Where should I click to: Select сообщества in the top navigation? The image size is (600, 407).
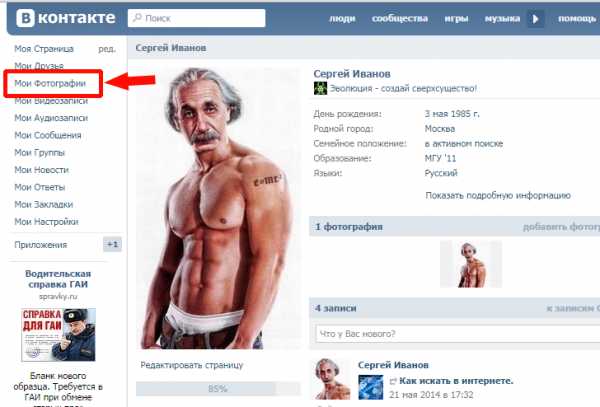coord(400,18)
